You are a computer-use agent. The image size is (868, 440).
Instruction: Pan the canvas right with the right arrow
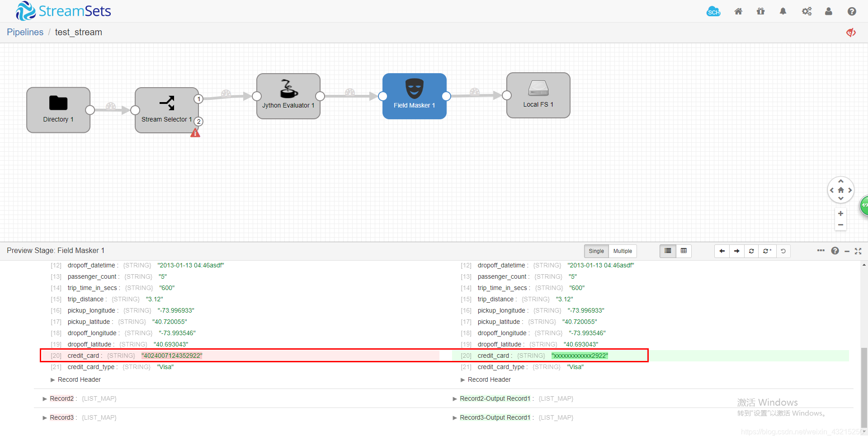850,190
